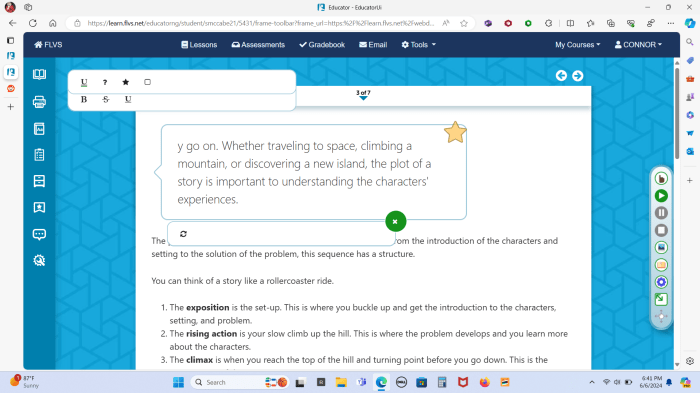Image resolution: width=700 pixels, height=393 pixels.
Task: Click the clipboard checklist sidebar icon
Action: tap(39, 155)
